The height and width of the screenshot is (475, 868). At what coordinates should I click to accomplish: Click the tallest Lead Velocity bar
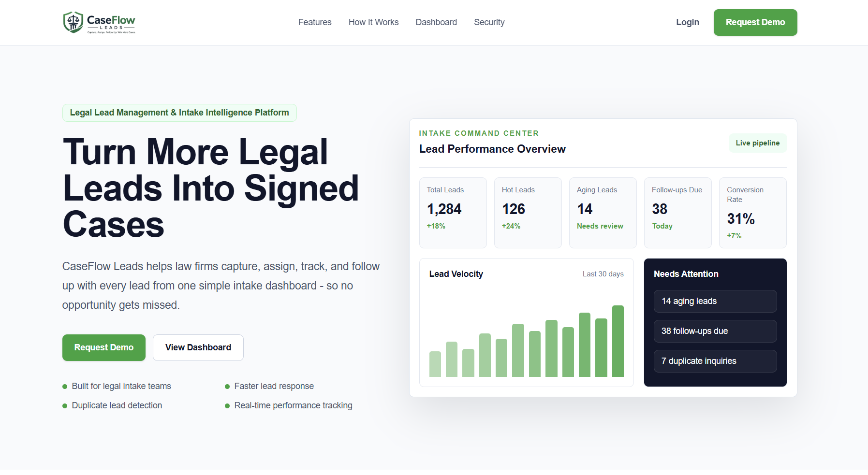[618, 341]
